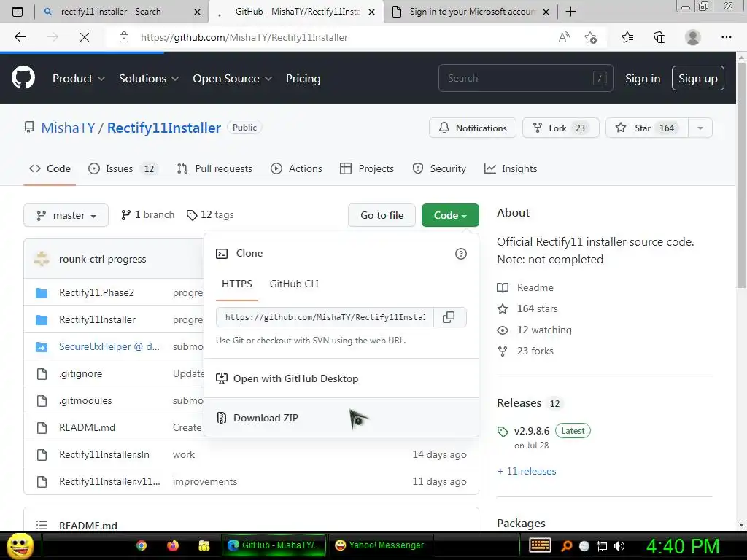Close the rectify11 installer Search tab
747x560 pixels.
coord(197,12)
